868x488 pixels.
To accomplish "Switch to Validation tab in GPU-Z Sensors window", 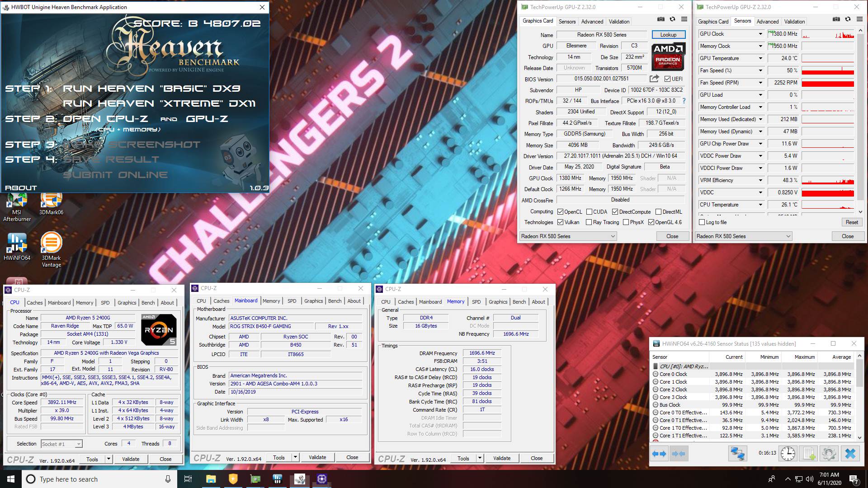I will tap(794, 21).
